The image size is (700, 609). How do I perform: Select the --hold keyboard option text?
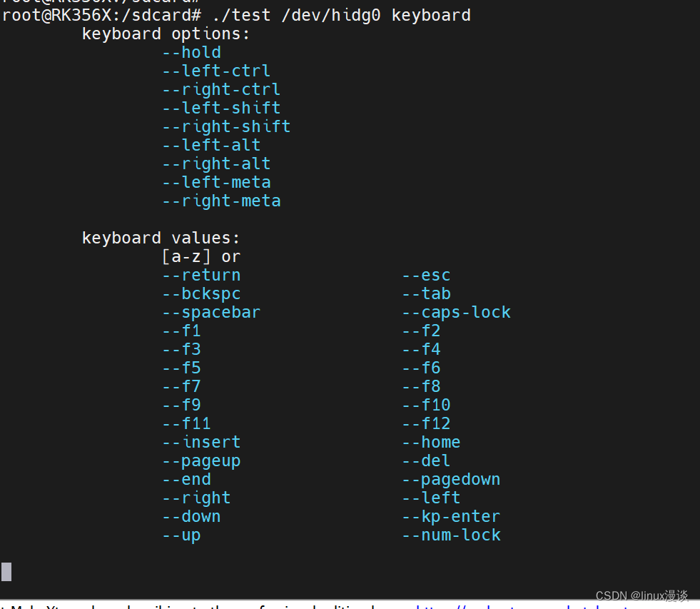(191, 51)
